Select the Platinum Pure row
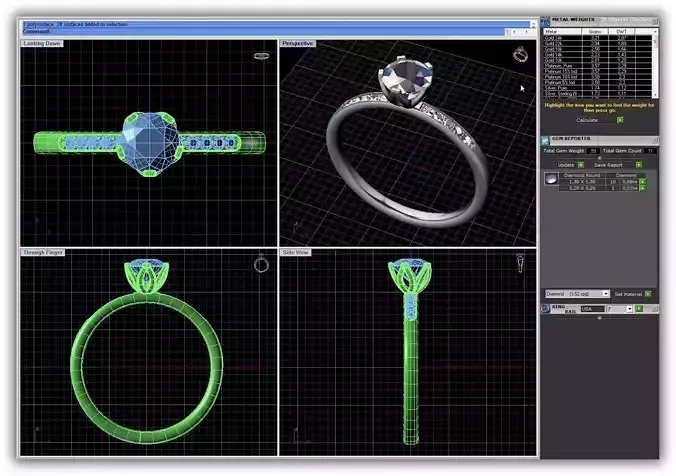This screenshot has height=476, width=676. click(598, 66)
